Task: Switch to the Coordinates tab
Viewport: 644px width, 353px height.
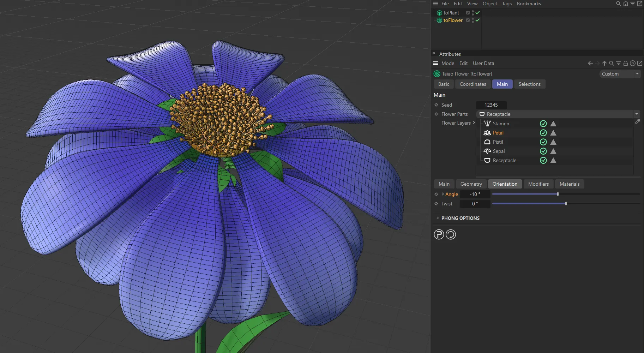Action: click(x=473, y=84)
